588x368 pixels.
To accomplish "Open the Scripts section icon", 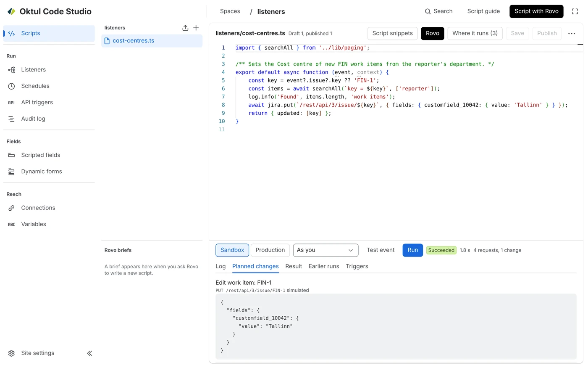I will point(12,33).
